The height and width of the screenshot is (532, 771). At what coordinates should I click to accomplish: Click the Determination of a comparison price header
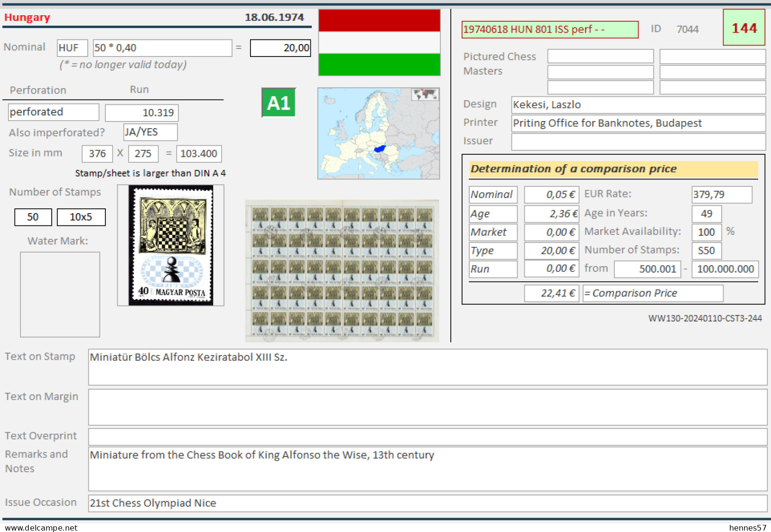[x=613, y=169]
